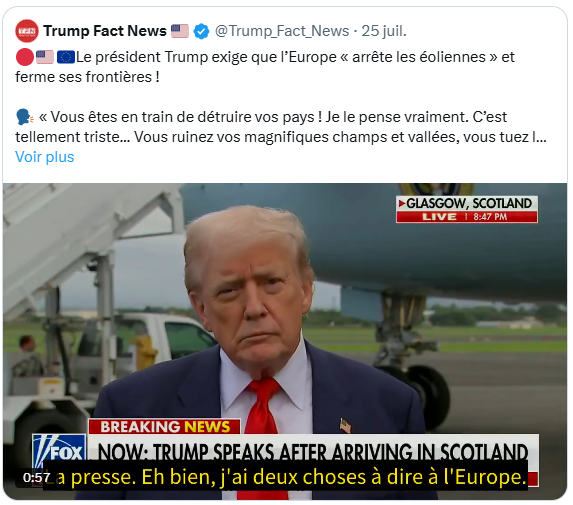Viewport: 573px width, 505px height.
Task: Click the quoted paragraph starting Vous êtes
Action: coord(281,127)
